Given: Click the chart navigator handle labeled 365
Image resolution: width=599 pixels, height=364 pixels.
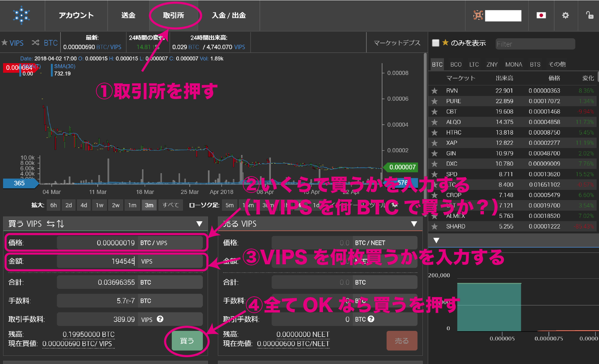Looking at the screenshot, I should click(19, 183).
